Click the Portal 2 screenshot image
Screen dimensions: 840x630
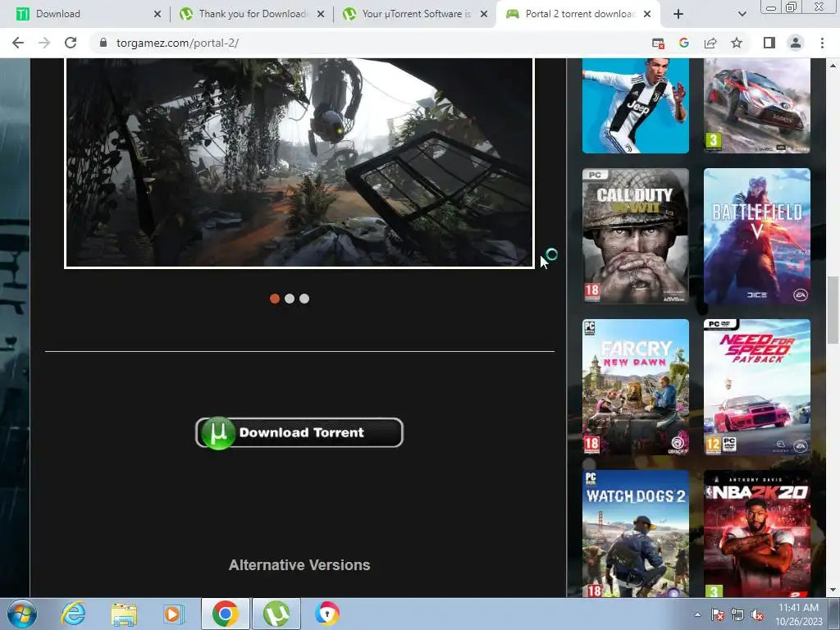[x=299, y=163]
